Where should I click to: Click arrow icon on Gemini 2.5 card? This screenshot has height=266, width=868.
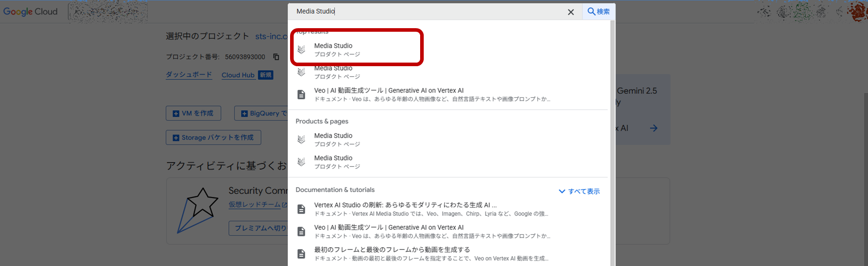tap(654, 128)
